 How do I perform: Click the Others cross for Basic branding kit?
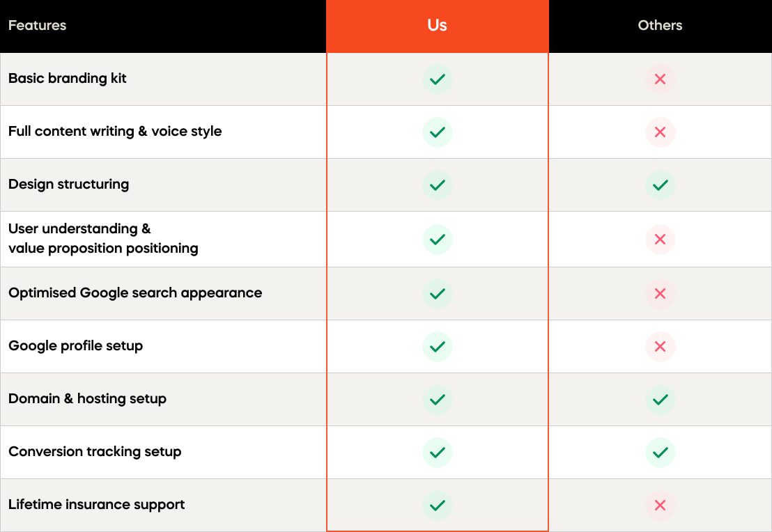click(x=660, y=79)
